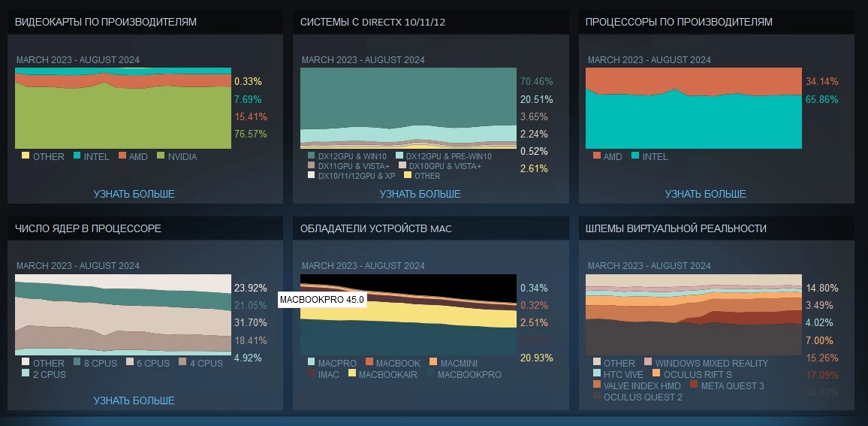This screenshot has width=868, height=426.
Task: Click the ЧИСЛО ЯДЕР В ПРОЦЕССОРЕ panel heading
Action: (x=88, y=228)
